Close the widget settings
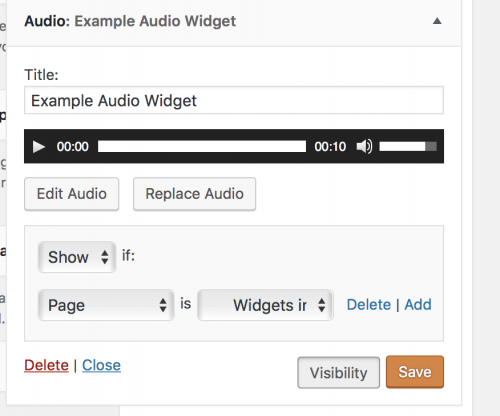Viewport: 500px width, 416px height. coord(101,365)
